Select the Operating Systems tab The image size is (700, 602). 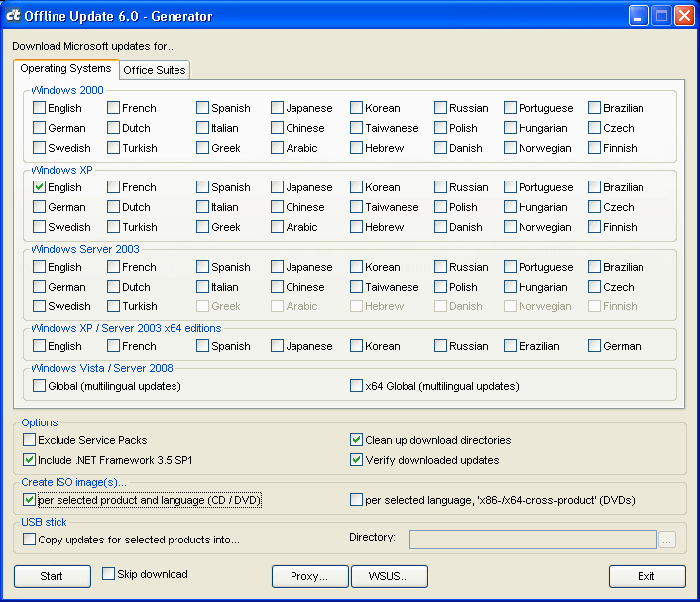tap(66, 68)
